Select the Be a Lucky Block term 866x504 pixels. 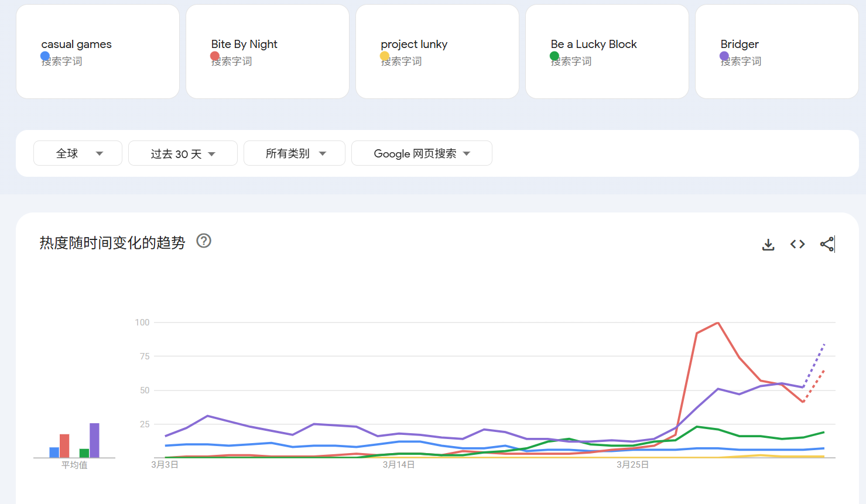(594, 44)
